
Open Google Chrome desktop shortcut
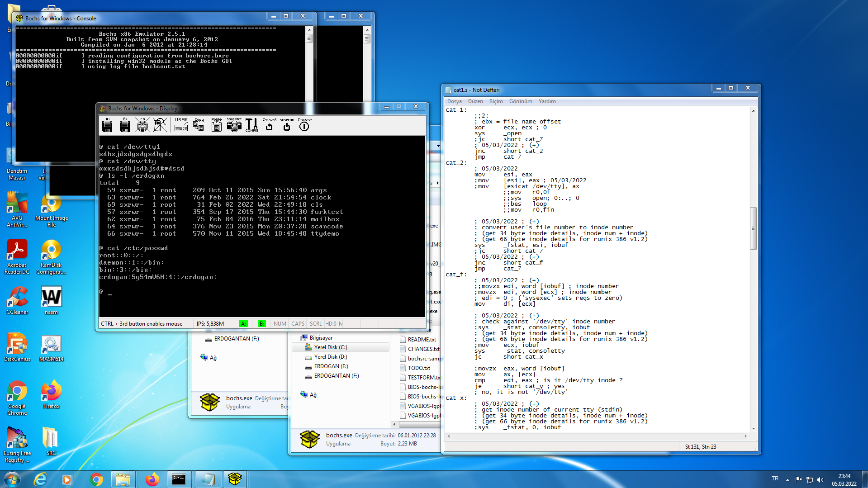pos(17,398)
